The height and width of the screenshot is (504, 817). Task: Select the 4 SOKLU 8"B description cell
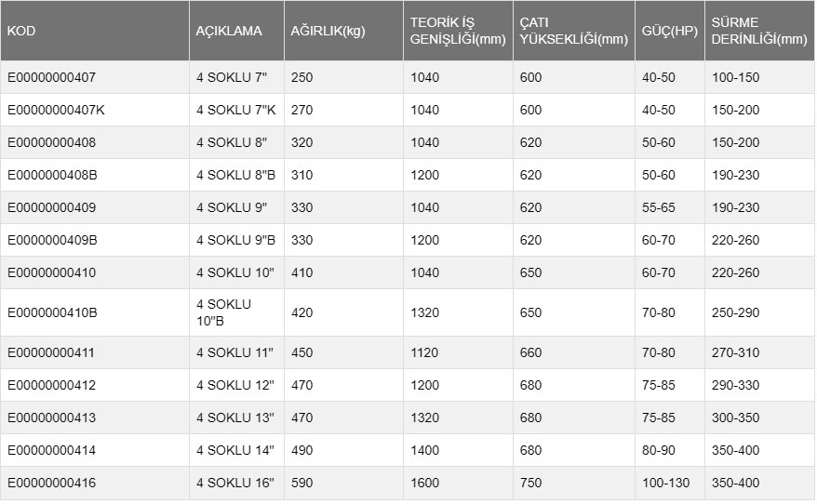[235, 175]
